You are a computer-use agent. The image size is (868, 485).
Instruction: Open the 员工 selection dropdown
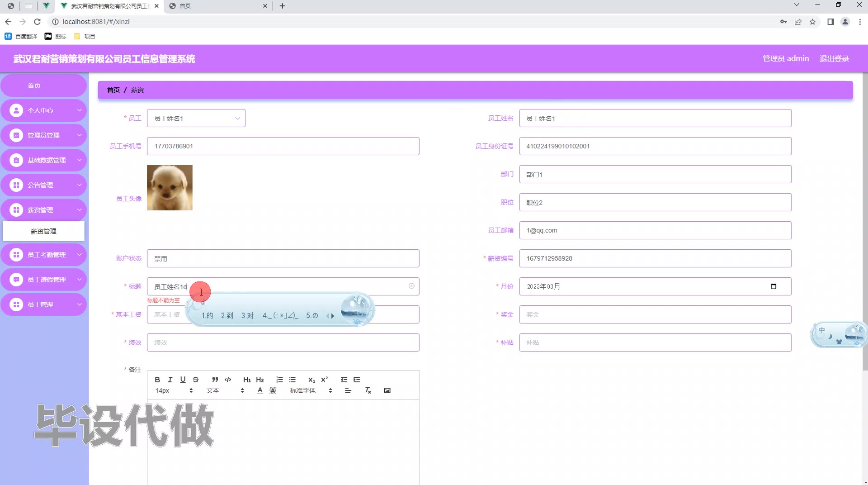pyautogui.click(x=196, y=118)
